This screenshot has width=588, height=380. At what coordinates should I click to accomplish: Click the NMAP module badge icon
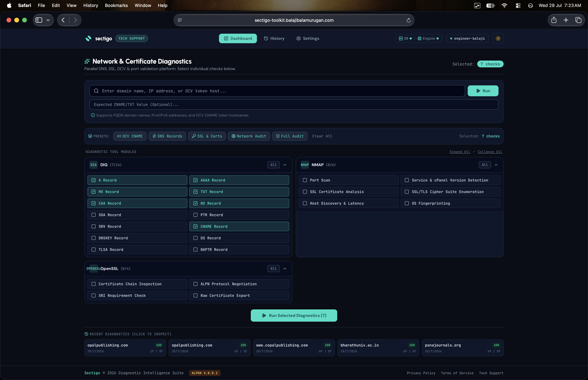point(305,165)
